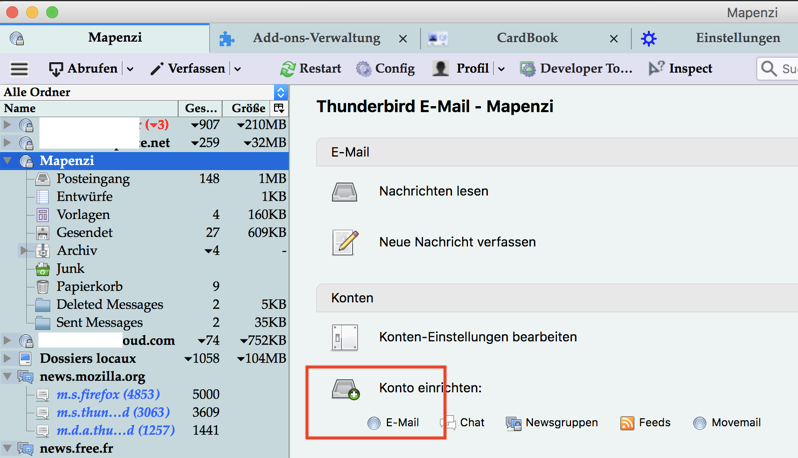Select the Posteingang folder

point(92,179)
